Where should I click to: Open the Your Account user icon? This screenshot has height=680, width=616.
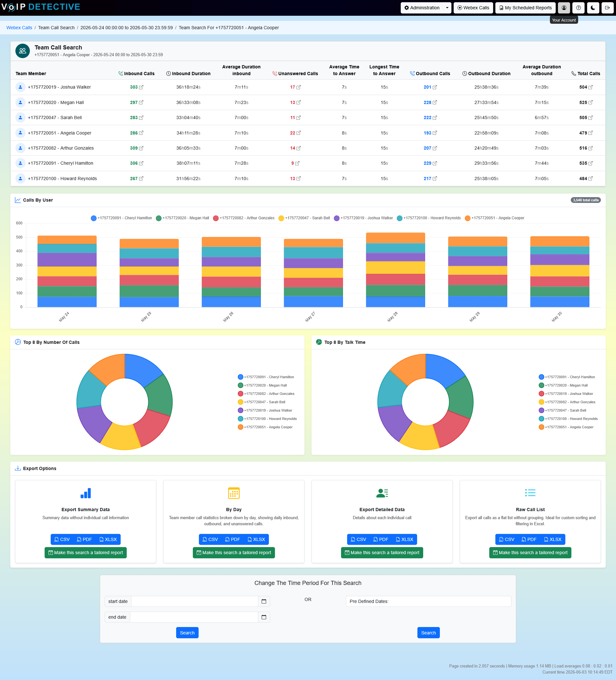click(x=564, y=8)
